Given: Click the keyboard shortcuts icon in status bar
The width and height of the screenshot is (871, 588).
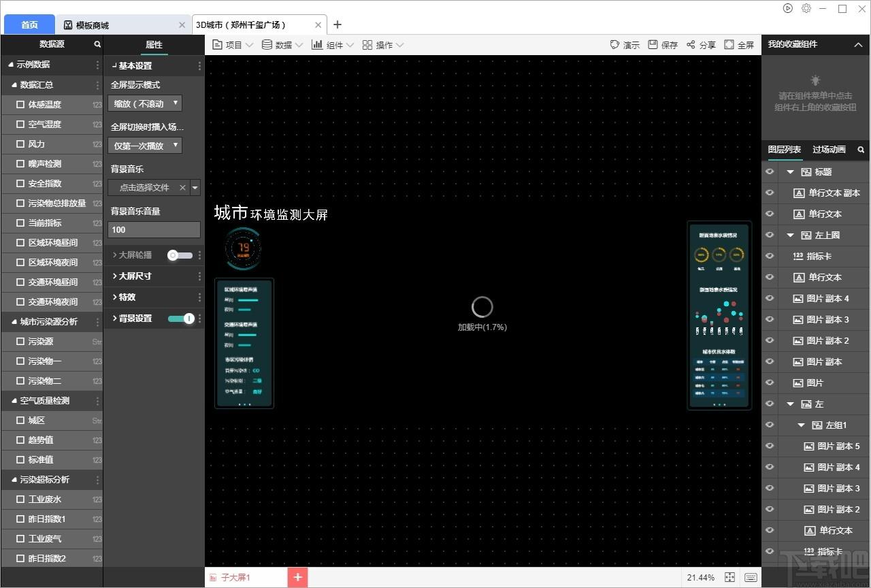Looking at the screenshot, I should [x=751, y=577].
